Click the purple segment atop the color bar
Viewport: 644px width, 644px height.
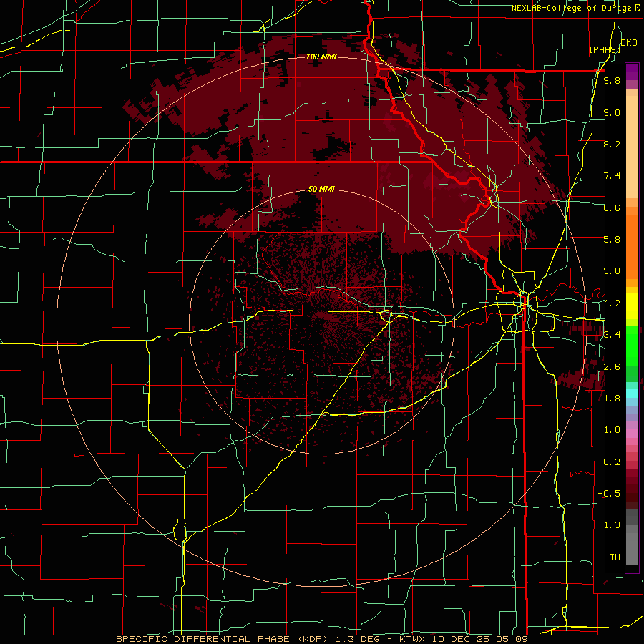click(632, 72)
